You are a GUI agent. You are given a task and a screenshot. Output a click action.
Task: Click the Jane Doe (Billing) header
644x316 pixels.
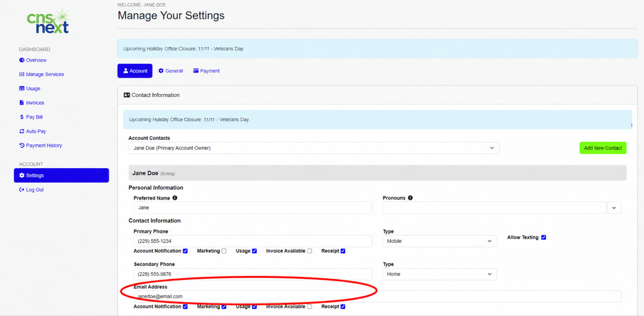378,173
